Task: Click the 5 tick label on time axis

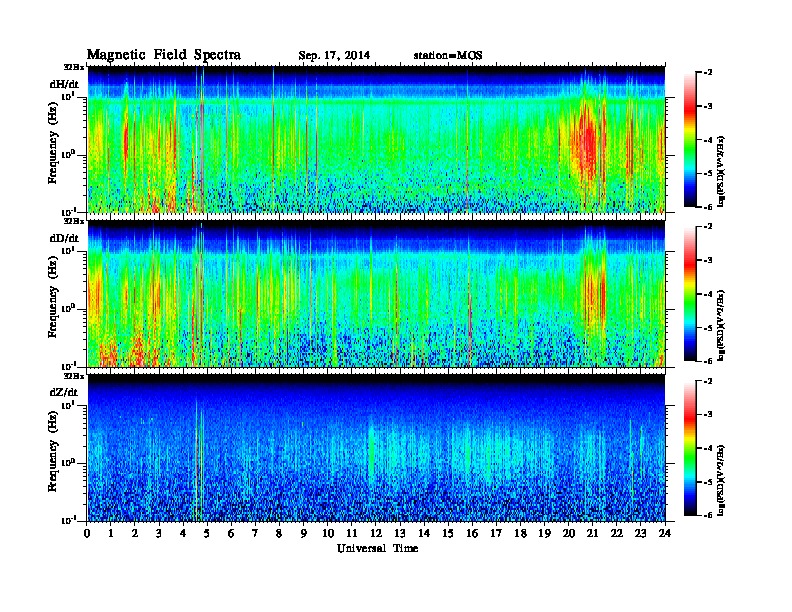Action: 207,533
